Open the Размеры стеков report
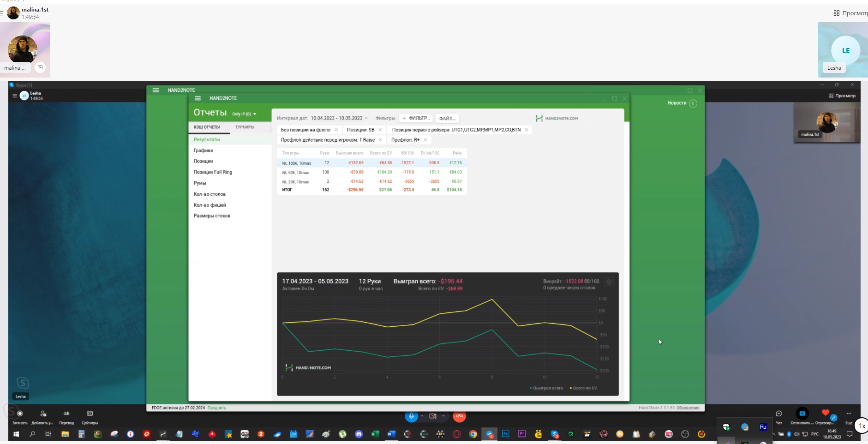Screen dimensions: 868x444 tap(212, 216)
